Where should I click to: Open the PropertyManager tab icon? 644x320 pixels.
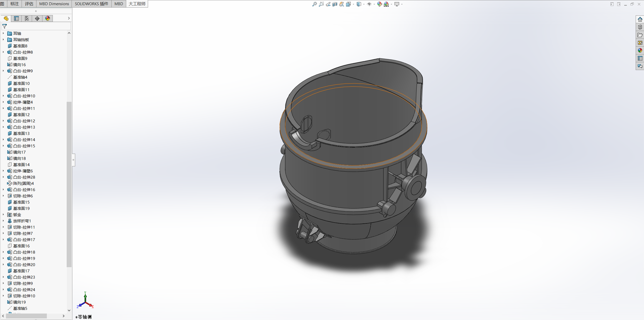16,18
